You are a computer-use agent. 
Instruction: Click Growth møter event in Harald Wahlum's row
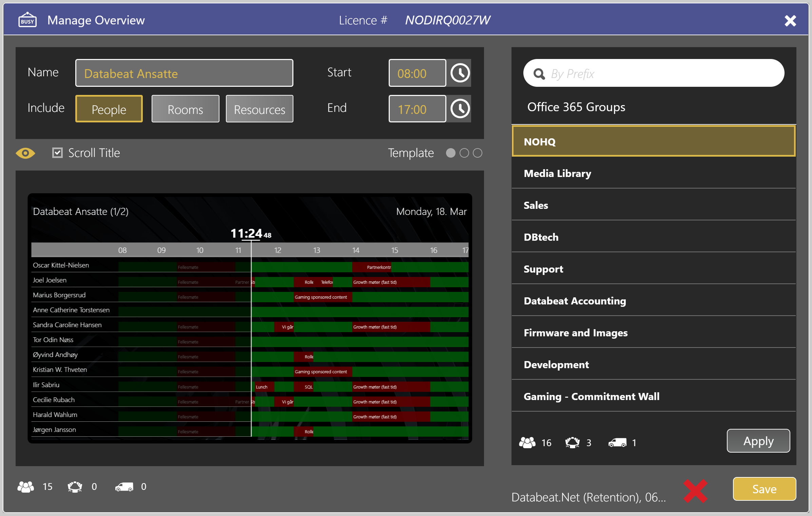(x=391, y=417)
